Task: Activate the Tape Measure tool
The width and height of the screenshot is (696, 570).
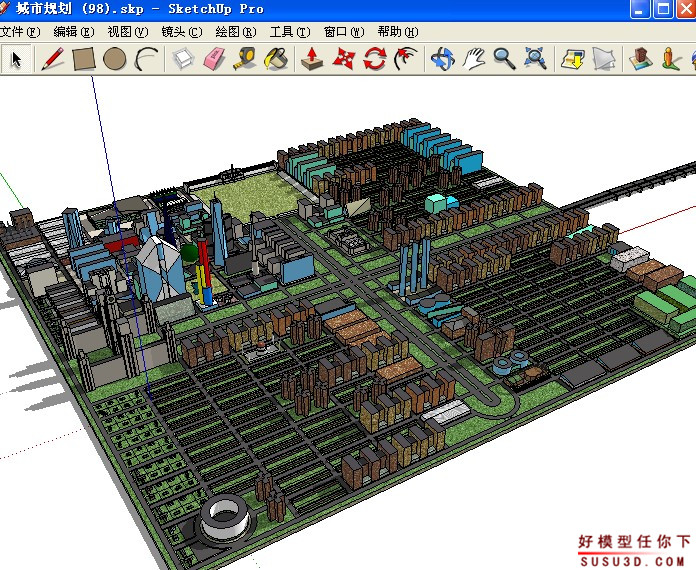Action: 245,59
